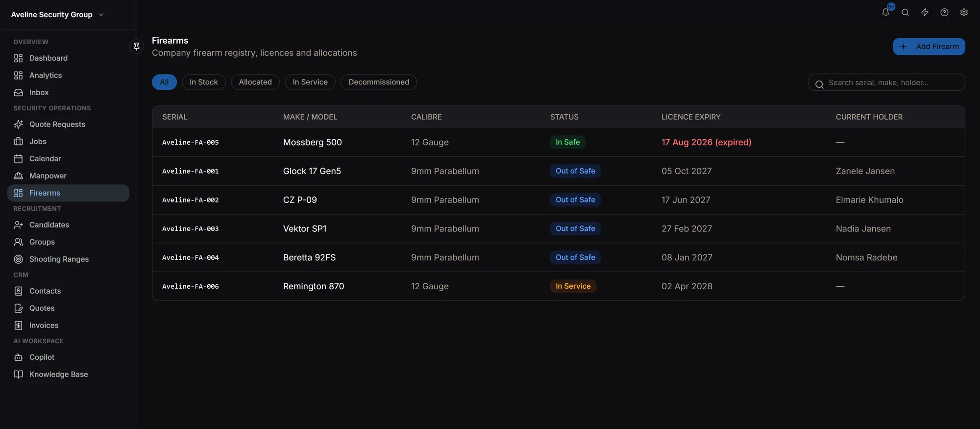
Task: Open the settings gear icon
Action: (964, 12)
